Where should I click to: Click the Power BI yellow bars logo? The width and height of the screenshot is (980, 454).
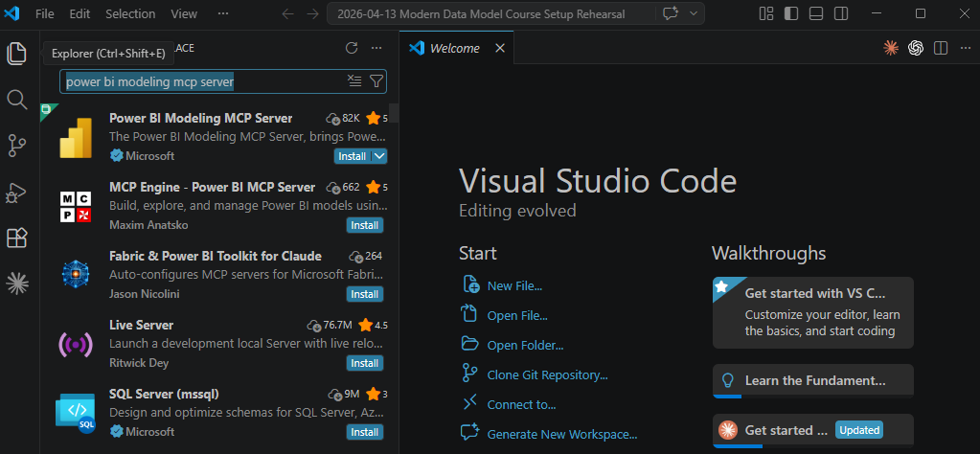pyautogui.click(x=76, y=137)
